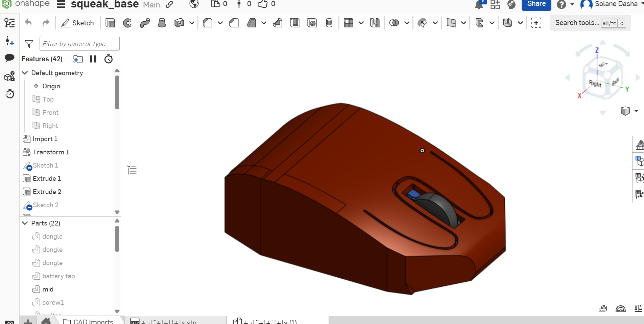Add a folder to Features list

point(78,59)
